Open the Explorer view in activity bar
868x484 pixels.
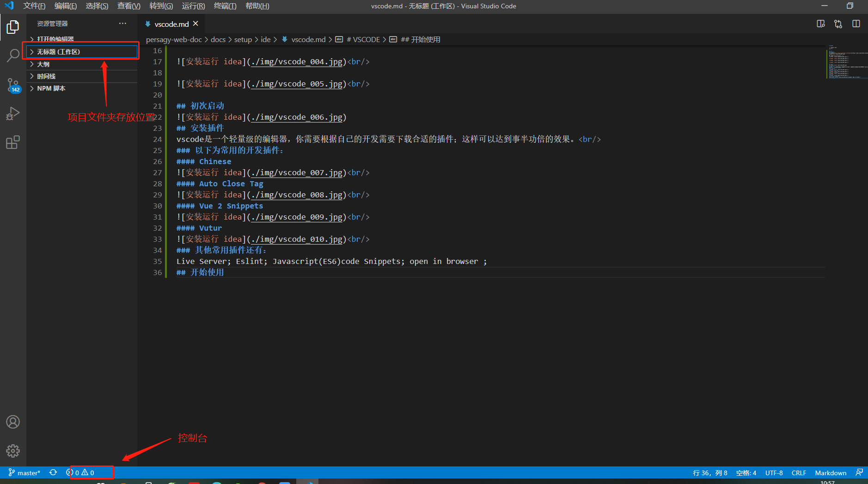pyautogui.click(x=13, y=27)
